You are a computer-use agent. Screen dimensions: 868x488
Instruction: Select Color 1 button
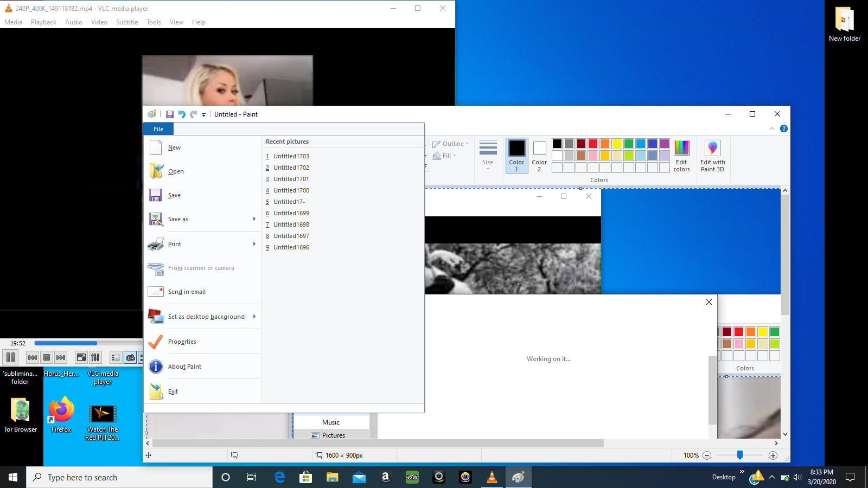[x=516, y=156]
